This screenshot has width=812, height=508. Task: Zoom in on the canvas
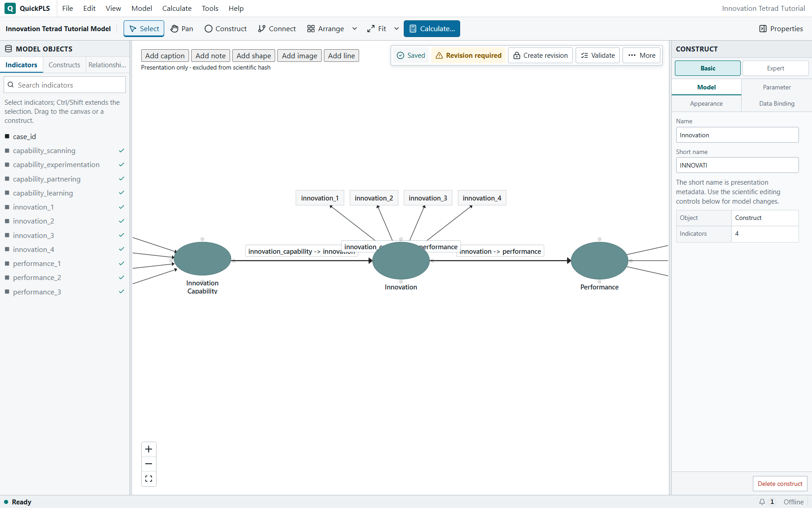coord(149,449)
